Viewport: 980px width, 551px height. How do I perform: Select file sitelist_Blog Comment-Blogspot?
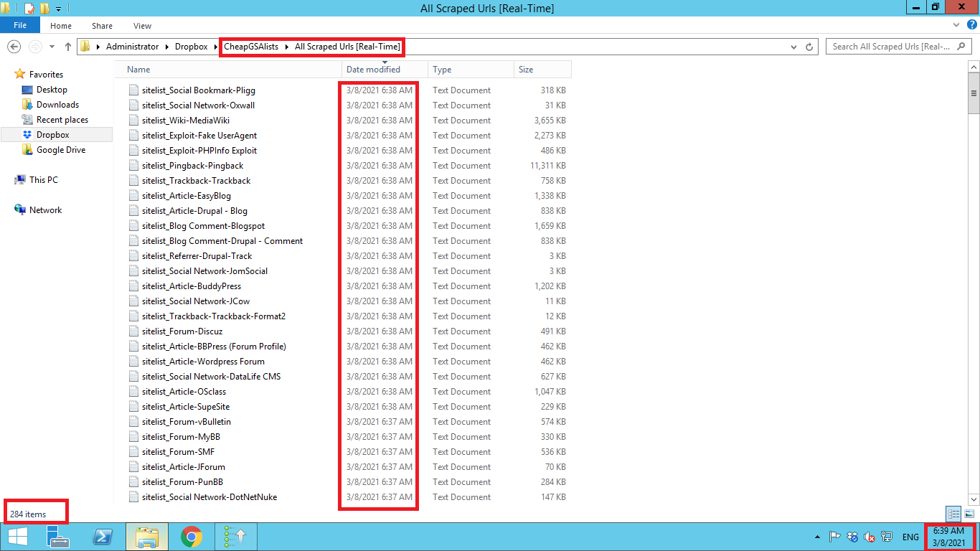click(x=204, y=226)
